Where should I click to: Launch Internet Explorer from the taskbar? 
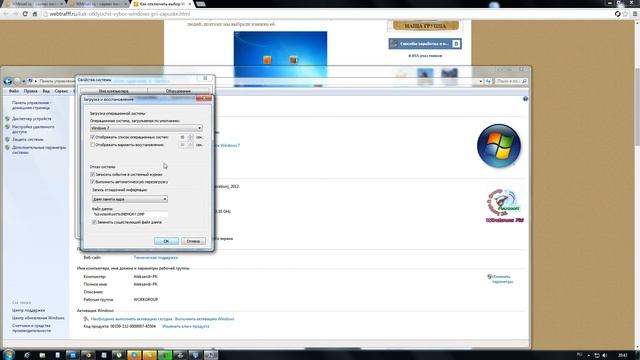pyautogui.click(x=27, y=355)
